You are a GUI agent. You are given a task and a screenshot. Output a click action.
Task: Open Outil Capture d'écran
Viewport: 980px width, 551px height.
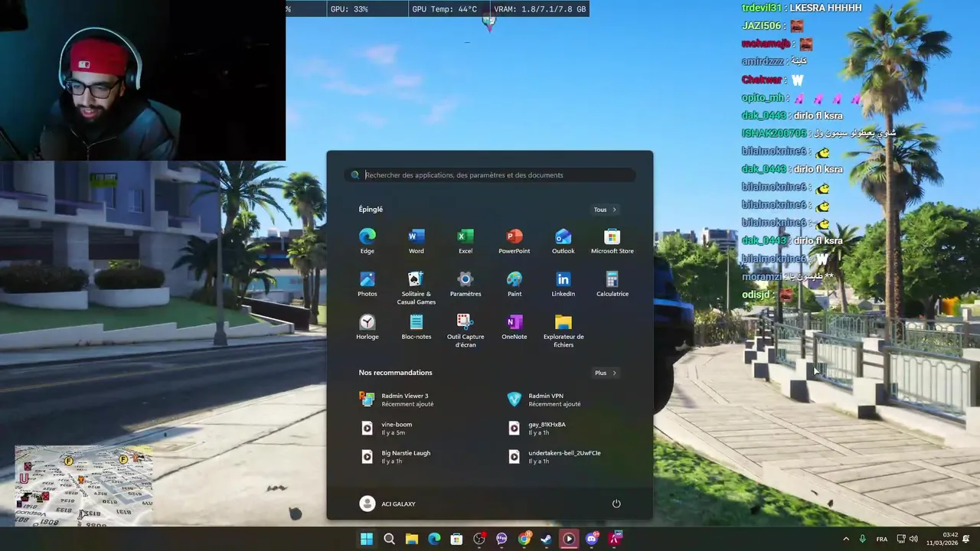point(465,331)
